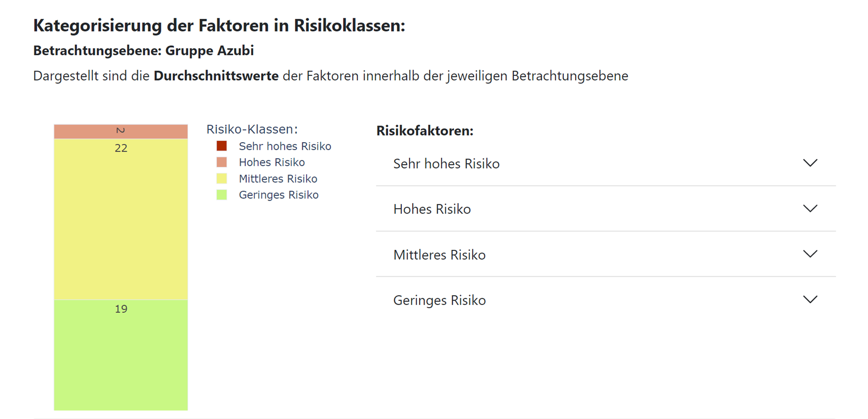Open the Hohes Risiko accordion row

[x=606, y=209]
